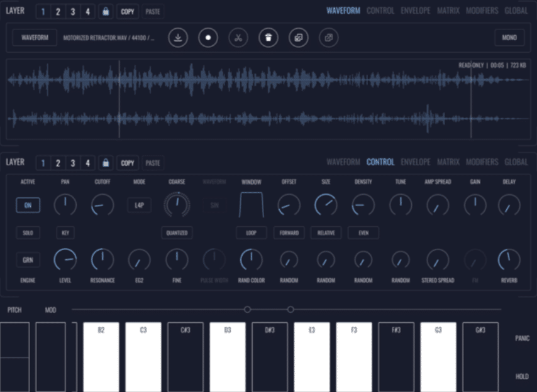Start recording with the record icon
The image size is (537, 392).
pos(208,38)
